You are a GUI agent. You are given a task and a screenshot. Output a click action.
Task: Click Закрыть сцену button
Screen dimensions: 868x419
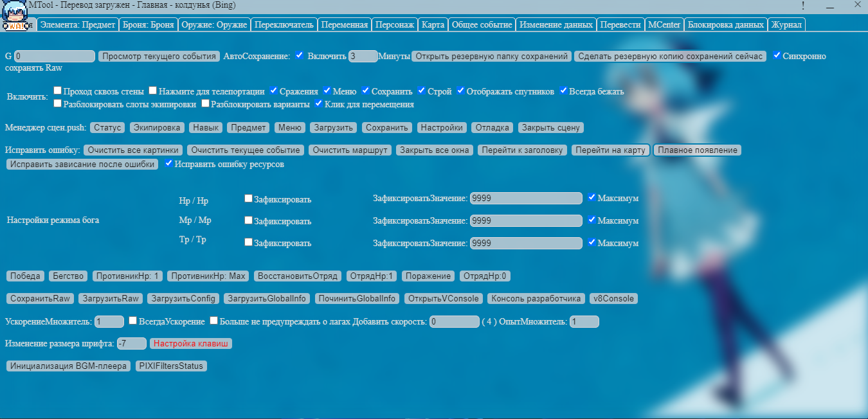(552, 127)
